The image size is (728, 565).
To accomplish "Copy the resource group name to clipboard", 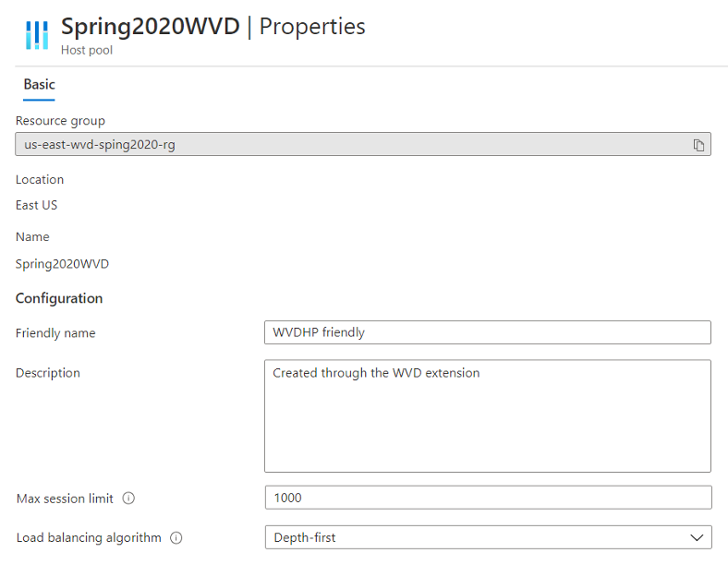I will (x=698, y=145).
